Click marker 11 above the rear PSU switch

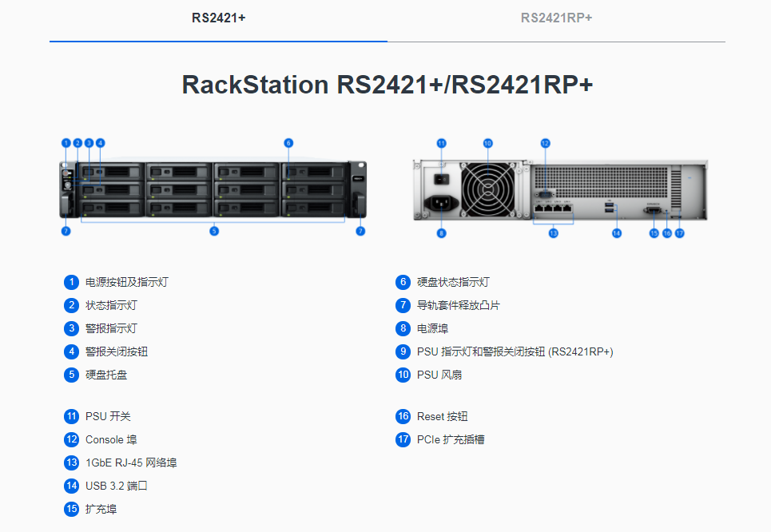pyautogui.click(x=442, y=144)
